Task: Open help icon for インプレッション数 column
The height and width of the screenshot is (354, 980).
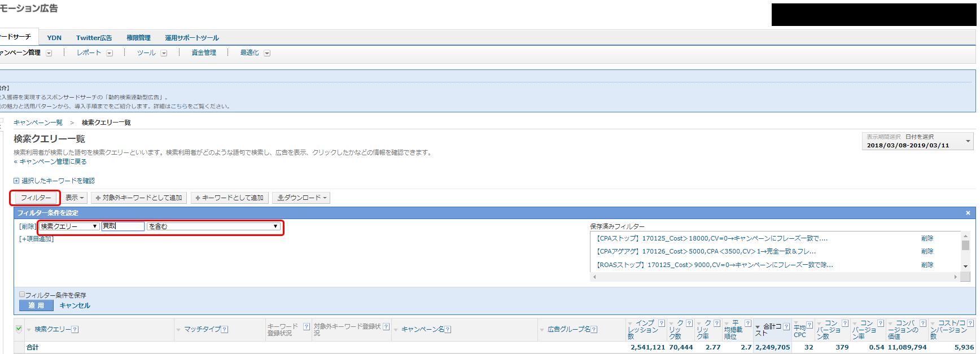Action: click(x=662, y=324)
